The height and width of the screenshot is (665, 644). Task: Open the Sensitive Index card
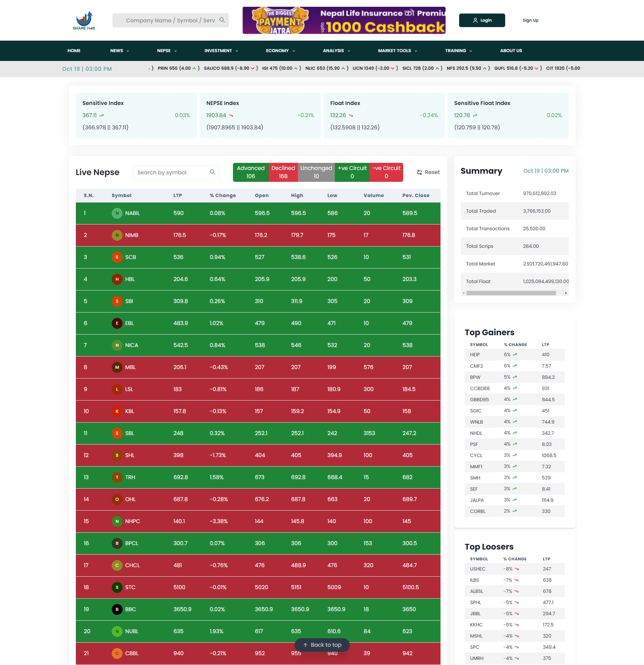(x=136, y=115)
